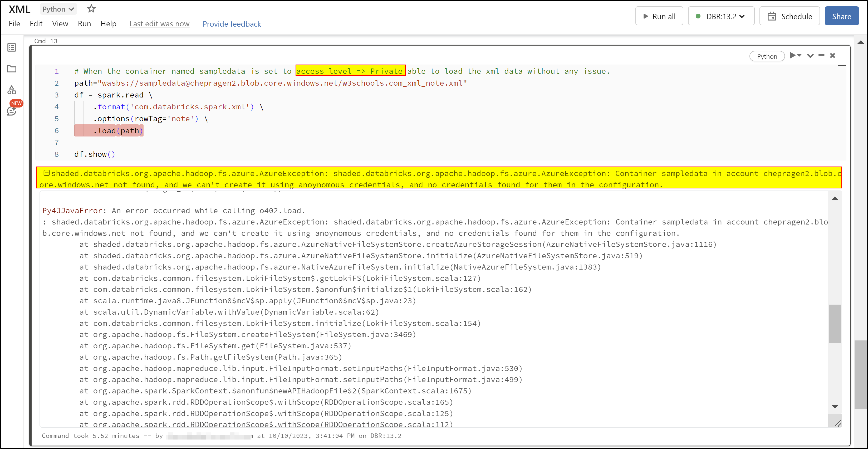Run the cell using the play icon
Viewport: 868px width, 449px height.
(x=793, y=56)
